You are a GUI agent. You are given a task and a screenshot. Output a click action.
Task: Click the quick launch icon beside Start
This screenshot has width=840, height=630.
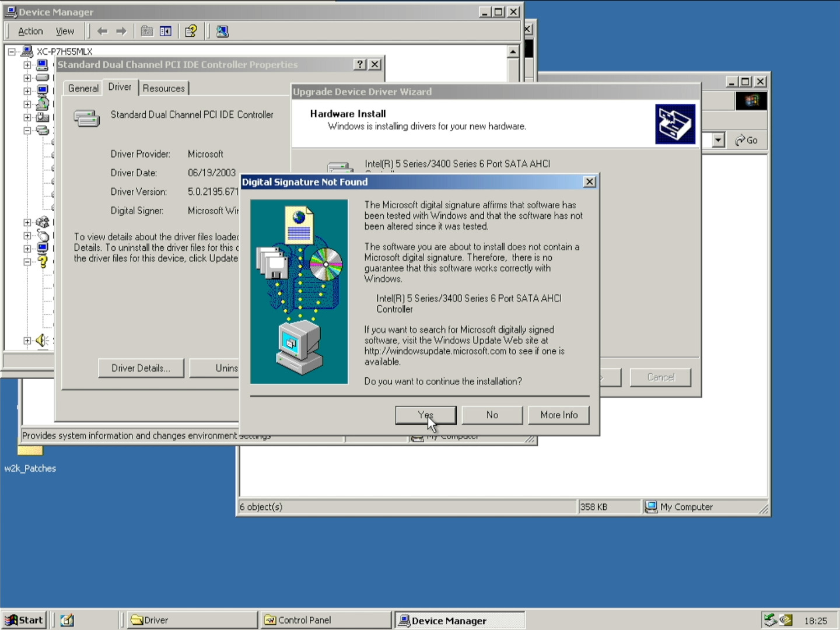tap(67, 620)
